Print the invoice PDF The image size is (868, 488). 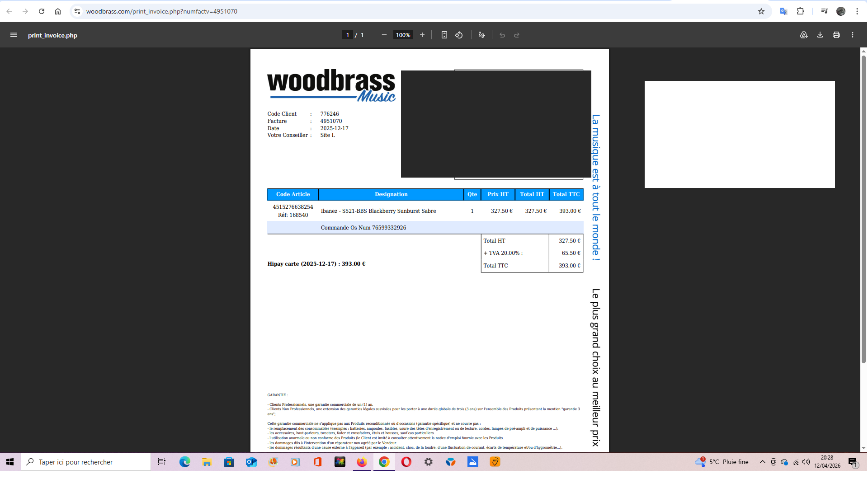click(836, 35)
